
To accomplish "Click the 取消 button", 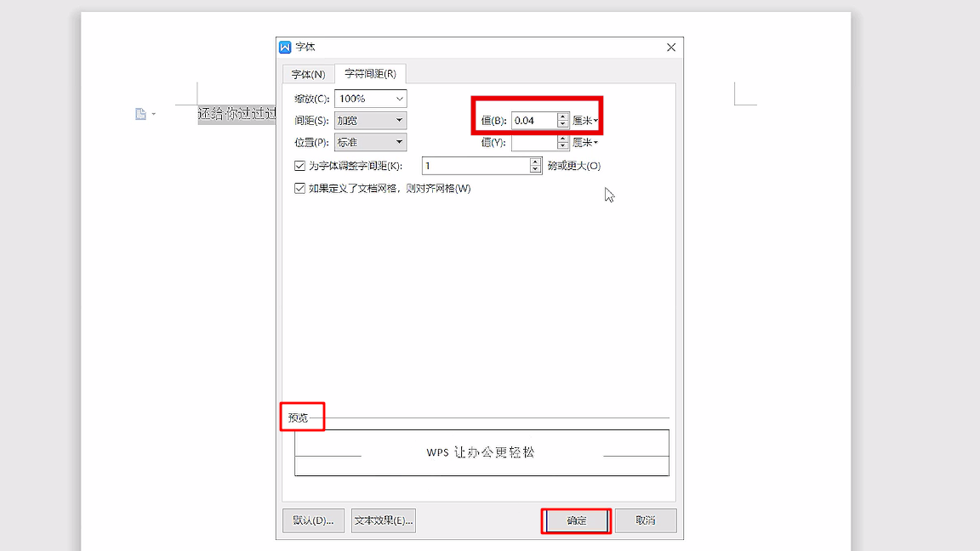I will click(x=646, y=520).
